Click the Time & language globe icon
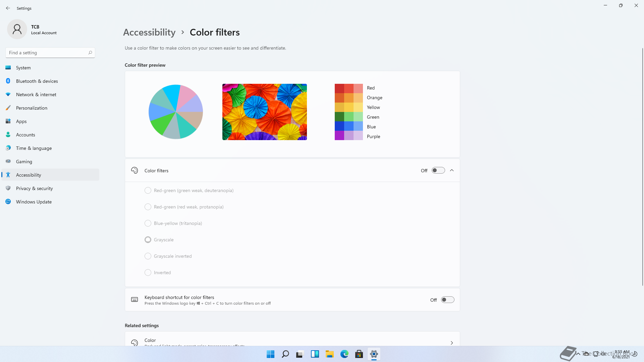Viewport: 644px width, 362px height. pyautogui.click(x=8, y=148)
